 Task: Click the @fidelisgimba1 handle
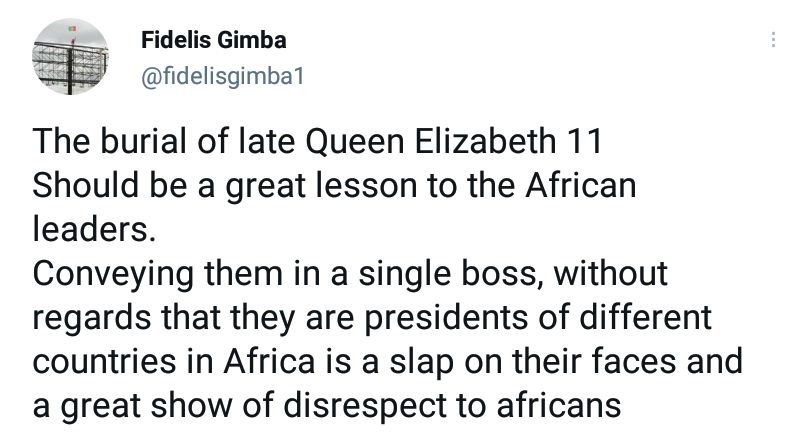point(220,76)
